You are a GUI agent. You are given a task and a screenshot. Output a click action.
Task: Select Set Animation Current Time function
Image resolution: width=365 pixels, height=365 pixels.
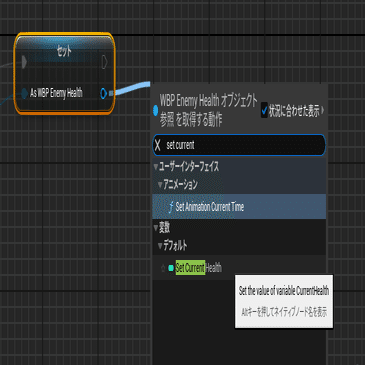pyautogui.click(x=239, y=207)
